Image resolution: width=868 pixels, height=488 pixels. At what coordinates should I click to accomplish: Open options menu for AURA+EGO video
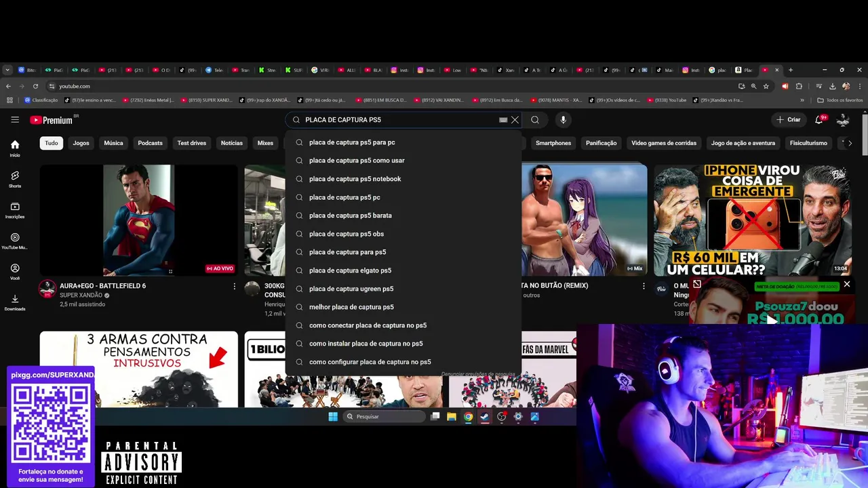tap(235, 287)
